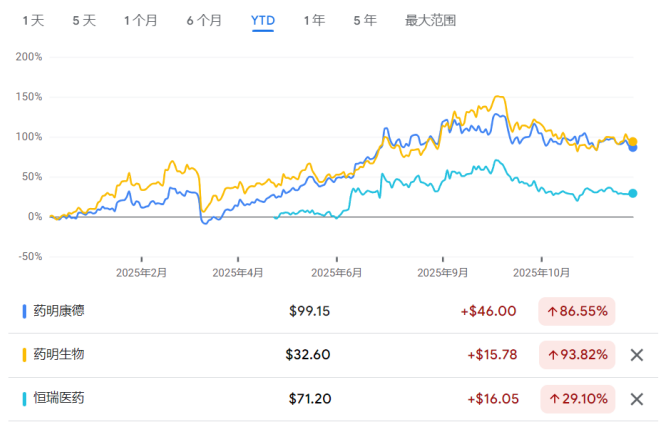Select the 最大范围 range tab

pyautogui.click(x=429, y=20)
